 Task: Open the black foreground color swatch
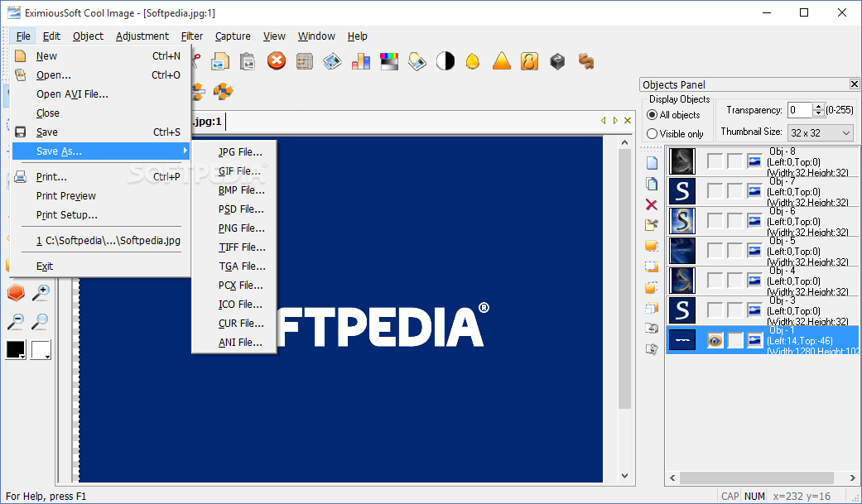(16, 349)
